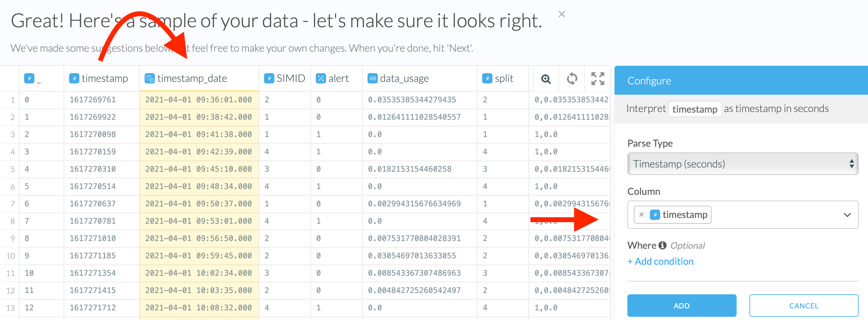This screenshot has width=868, height=320.
Task: Expand the Column selector chevron
Action: (x=847, y=215)
